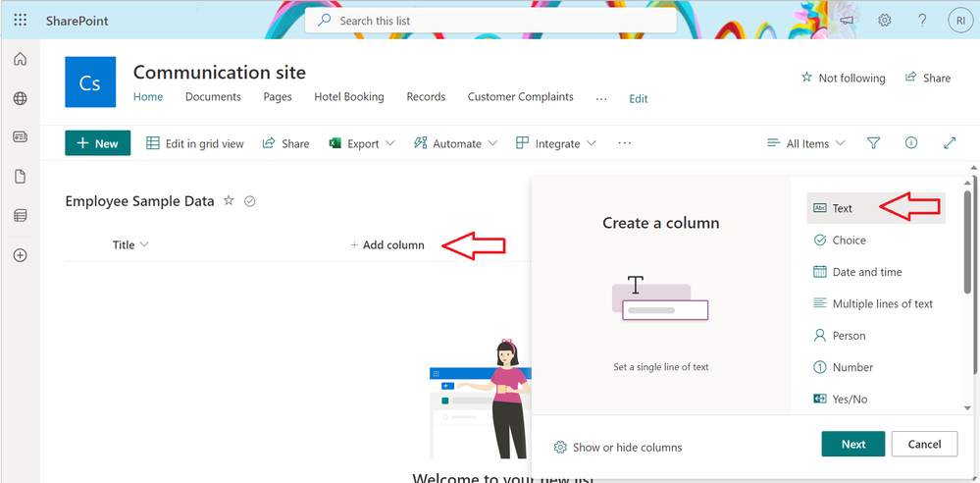Click the Edit navigation link
This screenshot has width=980, height=483.
coord(638,99)
